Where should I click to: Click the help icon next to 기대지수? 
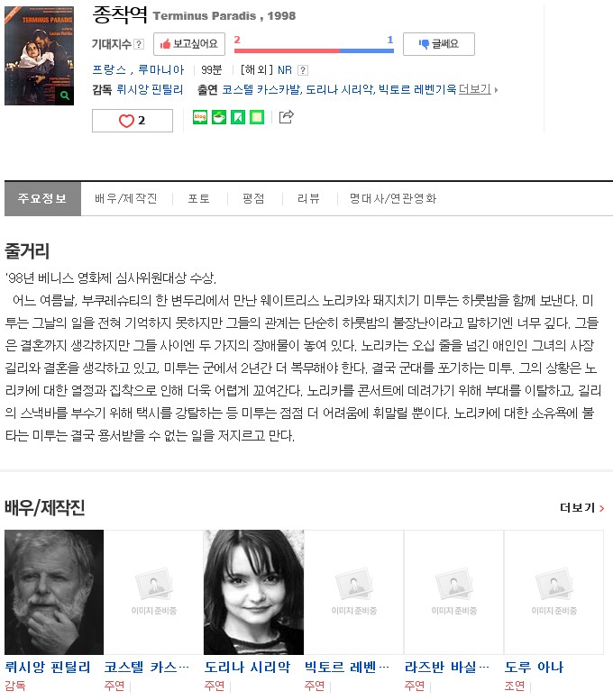139,44
